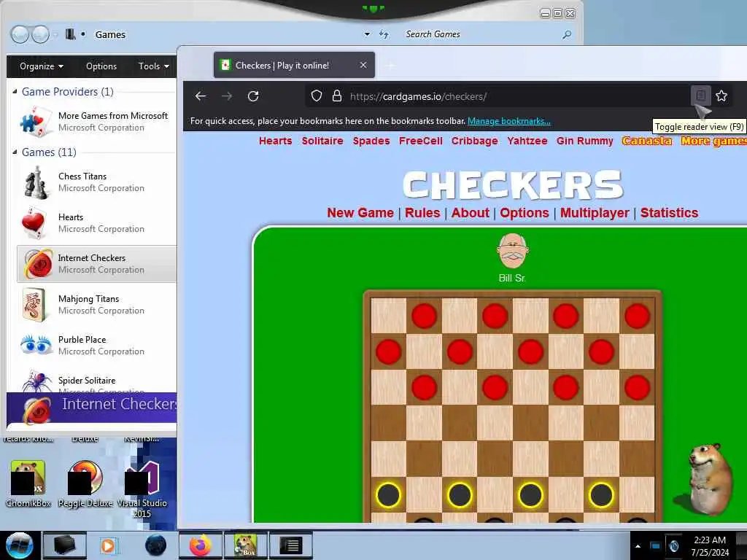The width and height of the screenshot is (747, 560).
Task: Open the About menu item
Action: coord(471,213)
